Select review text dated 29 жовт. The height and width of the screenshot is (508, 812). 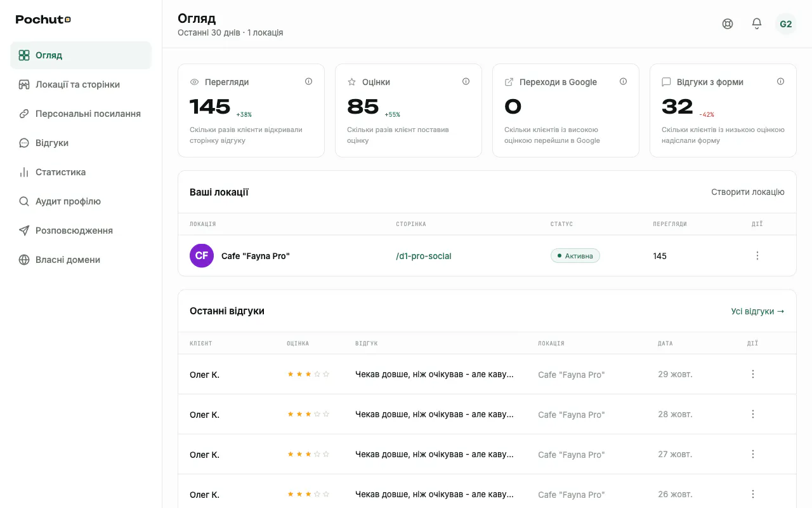tap(435, 375)
